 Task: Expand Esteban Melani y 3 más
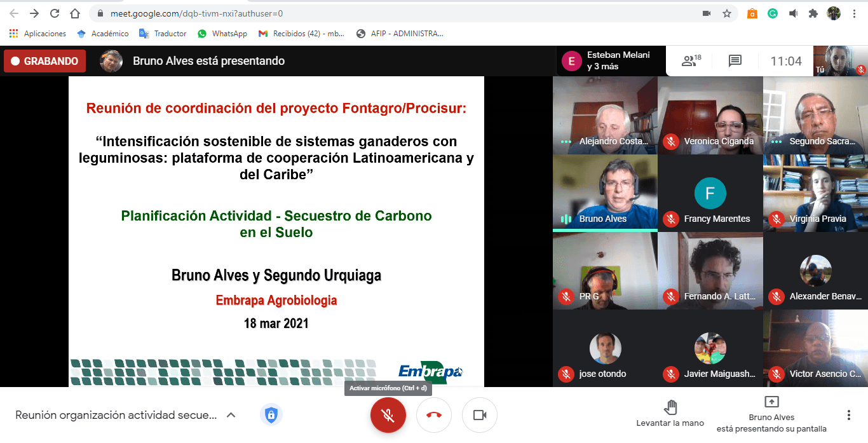click(610, 61)
